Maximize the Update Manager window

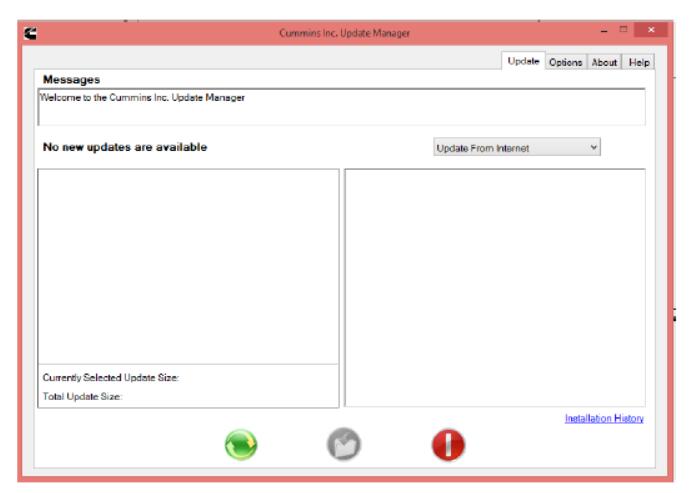click(x=624, y=30)
